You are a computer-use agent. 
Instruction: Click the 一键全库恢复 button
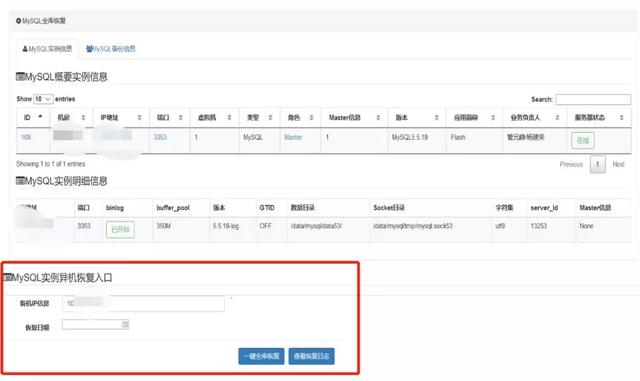point(261,356)
